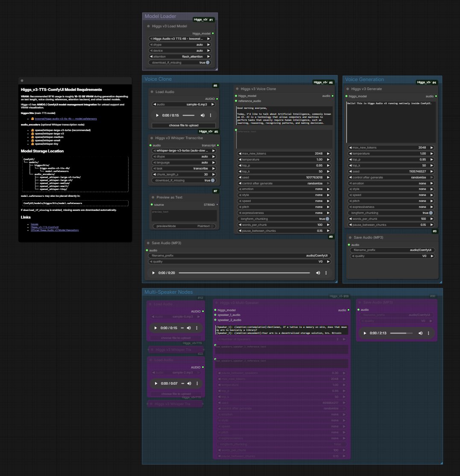This screenshot has width=460, height=476.
Task: Click the Load Audio seek bar in Voice Clone
Action: 188,115
